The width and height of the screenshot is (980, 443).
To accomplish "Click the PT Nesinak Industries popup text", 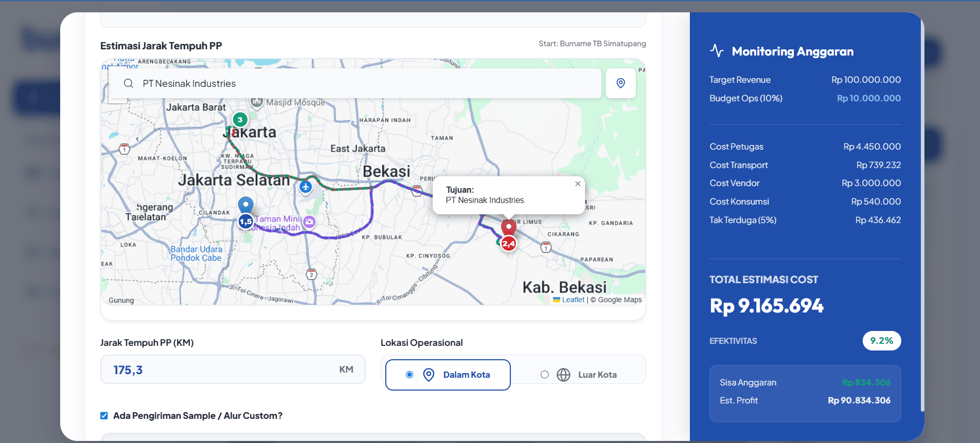I will pyautogui.click(x=485, y=200).
